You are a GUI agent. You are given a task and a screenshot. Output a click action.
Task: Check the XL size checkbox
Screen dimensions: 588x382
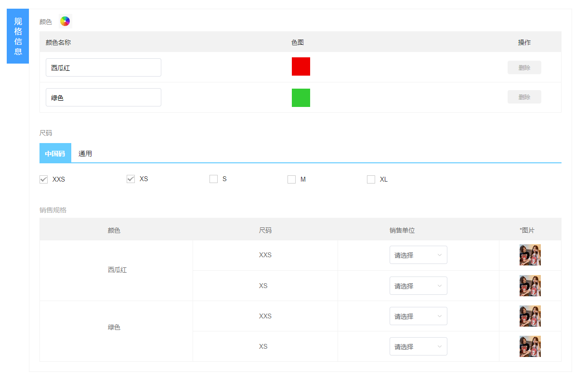point(371,179)
